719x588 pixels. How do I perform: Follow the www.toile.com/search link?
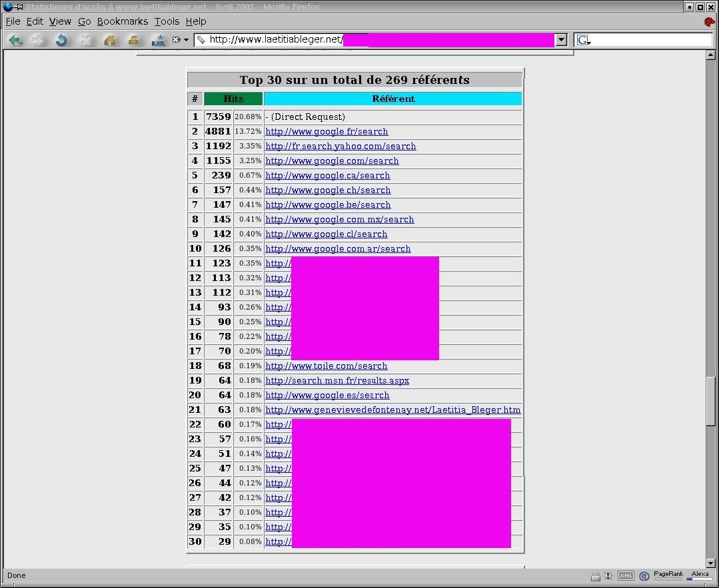click(326, 366)
